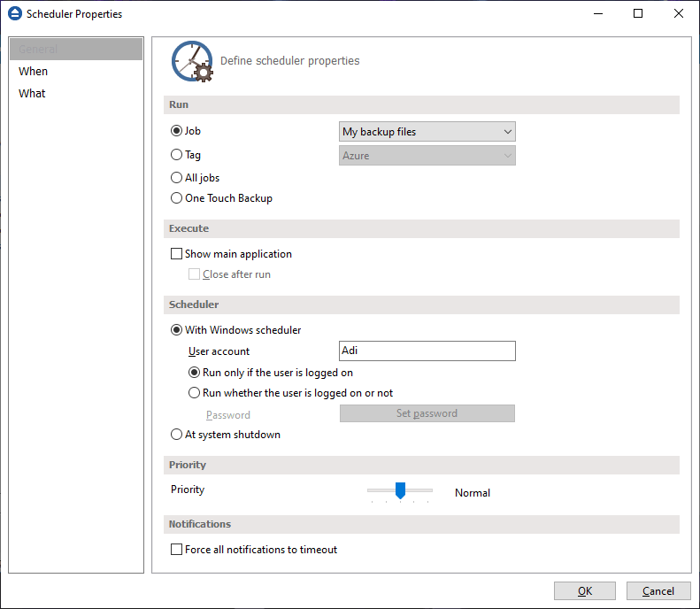Click the Priority slider thumb
700x609 pixels.
pos(401,490)
